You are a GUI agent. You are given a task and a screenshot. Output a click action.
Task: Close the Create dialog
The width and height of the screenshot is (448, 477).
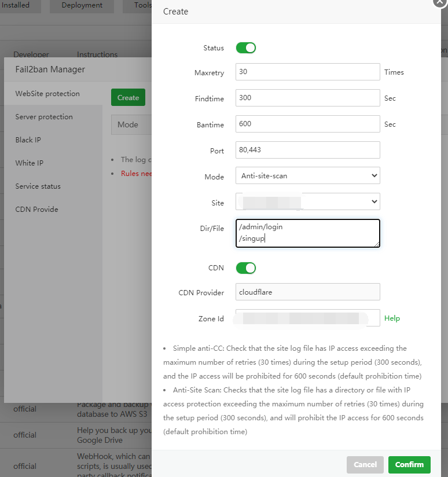click(x=440, y=2)
